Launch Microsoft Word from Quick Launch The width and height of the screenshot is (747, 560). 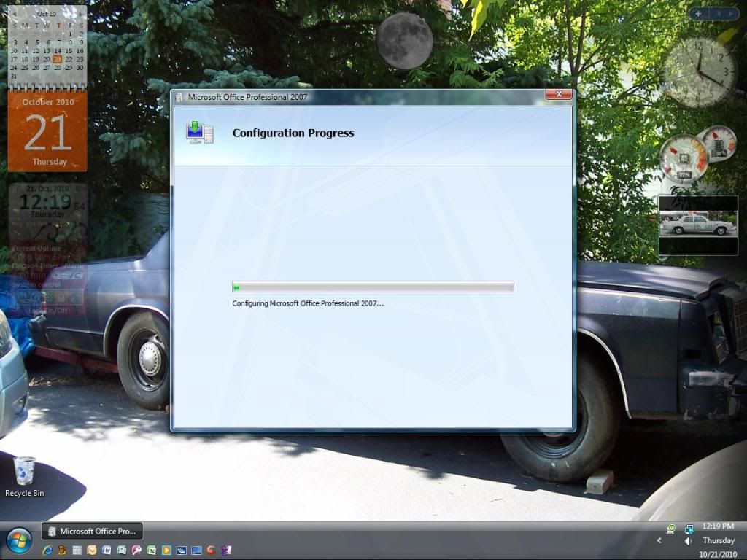tap(107, 551)
